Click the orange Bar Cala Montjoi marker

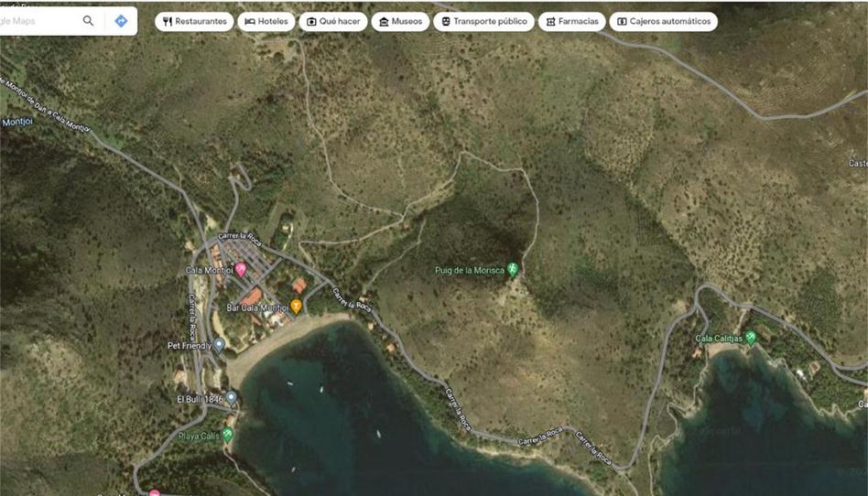tap(296, 307)
